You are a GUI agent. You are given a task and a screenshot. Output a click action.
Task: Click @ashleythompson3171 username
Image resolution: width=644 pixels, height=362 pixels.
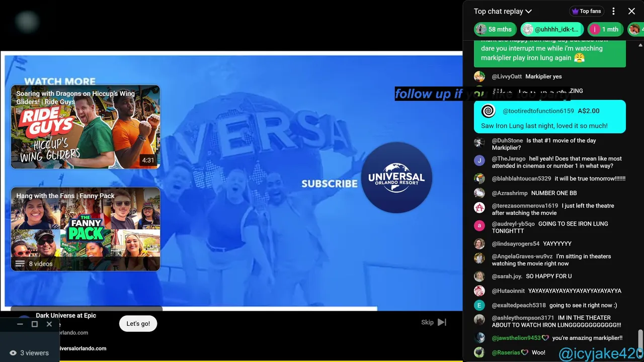pyautogui.click(x=523, y=318)
